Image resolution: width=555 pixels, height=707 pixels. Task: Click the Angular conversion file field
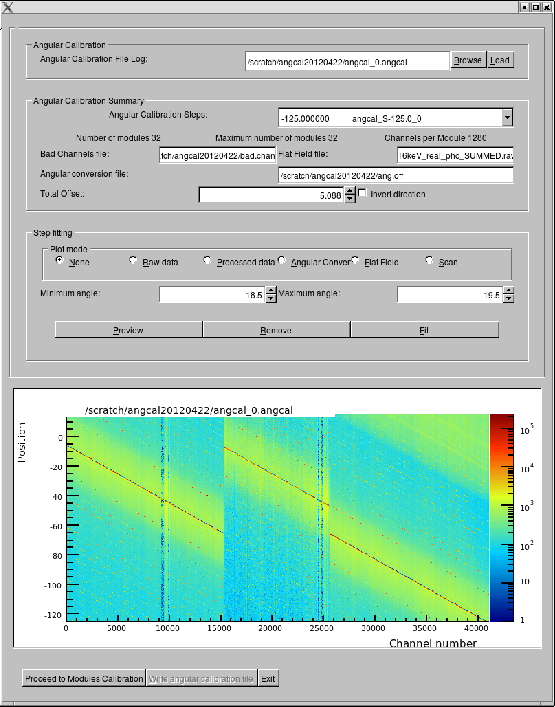[x=395, y=175]
